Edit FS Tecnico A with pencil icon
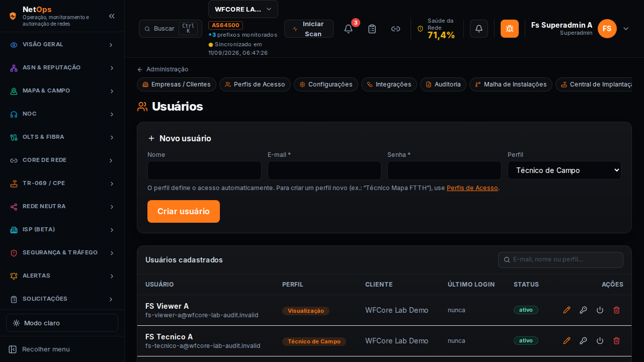 567,341
